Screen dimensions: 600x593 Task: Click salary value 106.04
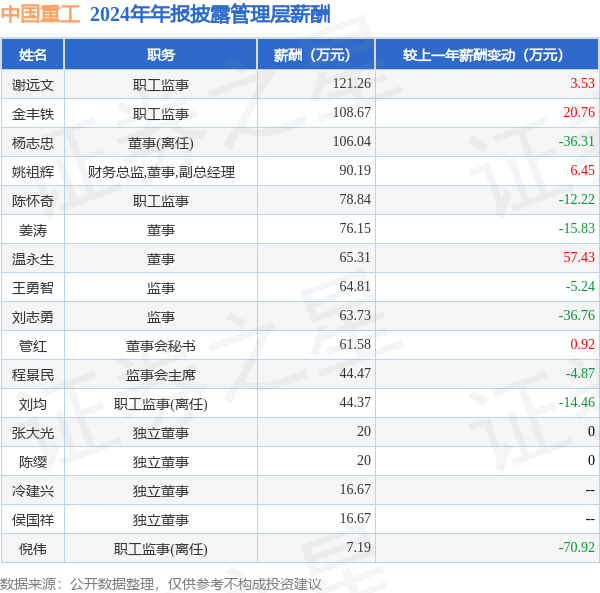(x=352, y=142)
